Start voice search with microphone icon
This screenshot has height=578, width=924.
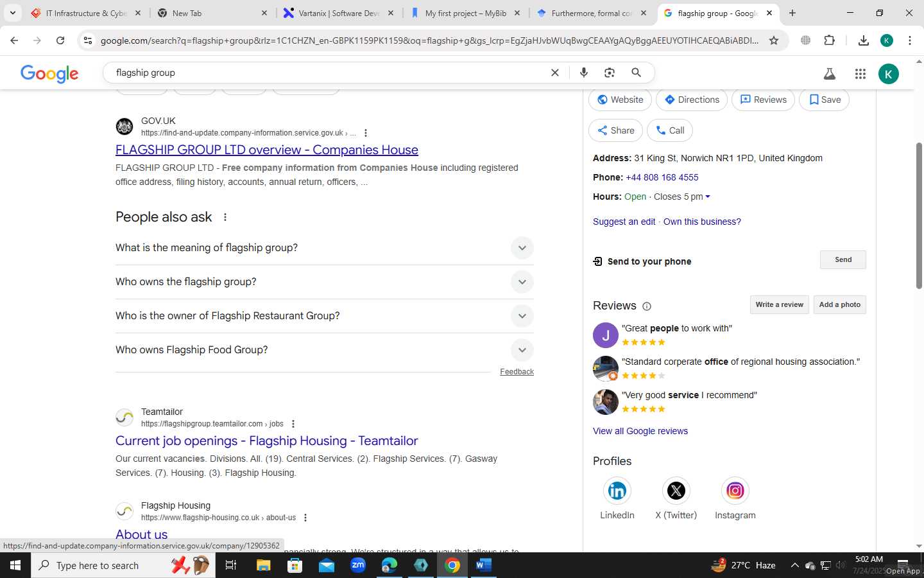click(x=584, y=73)
